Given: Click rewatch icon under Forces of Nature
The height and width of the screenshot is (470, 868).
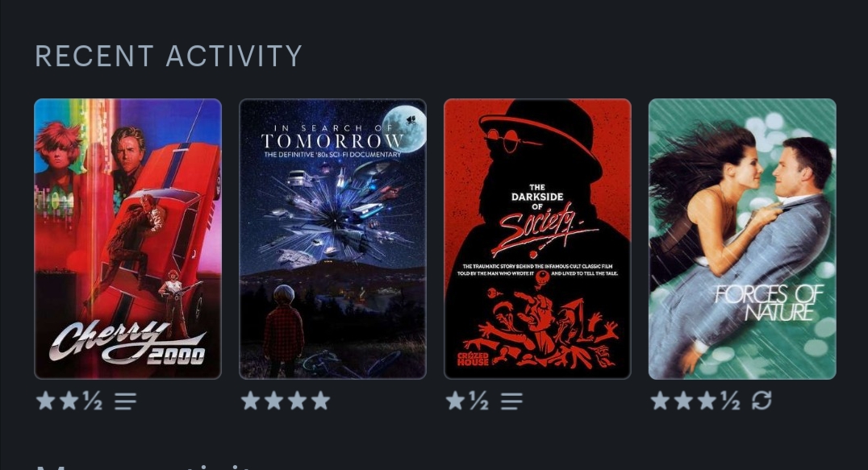Looking at the screenshot, I should pyautogui.click(x=762, y=401).
